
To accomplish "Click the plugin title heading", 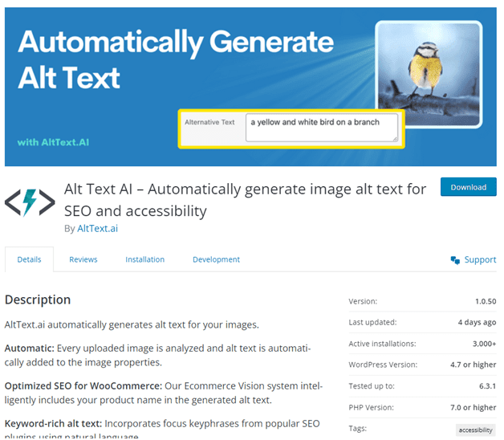I will click(x=245, y=200).
